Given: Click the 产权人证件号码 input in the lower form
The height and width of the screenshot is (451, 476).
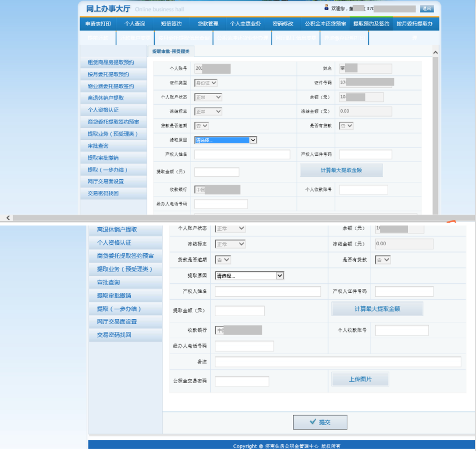Looking at the screenshot, I should coord(404,291).
